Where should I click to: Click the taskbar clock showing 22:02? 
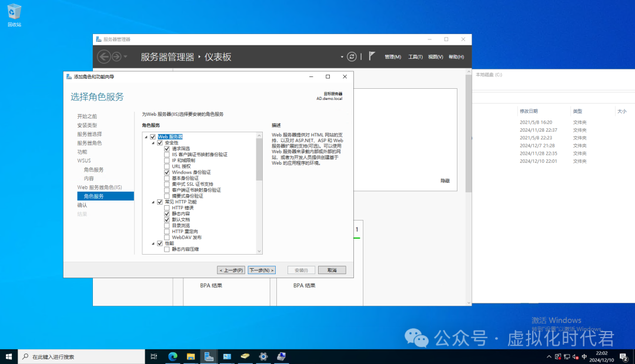click(x=602, y=357)
